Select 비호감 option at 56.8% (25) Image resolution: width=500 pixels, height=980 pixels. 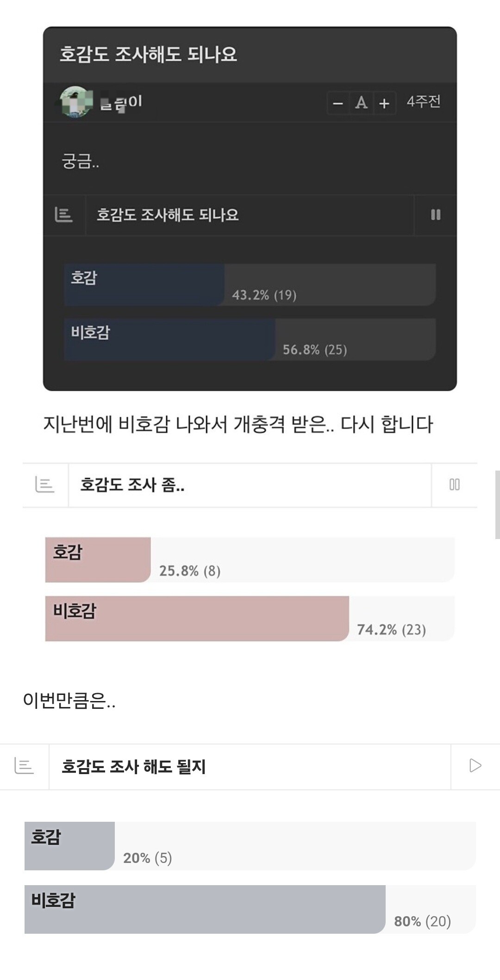tap(250, 339)
